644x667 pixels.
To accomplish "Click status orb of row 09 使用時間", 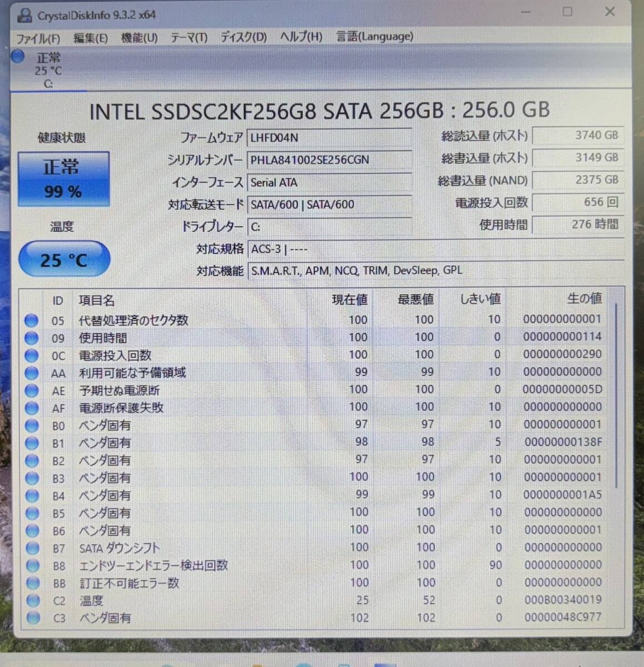I will (32, 337).
